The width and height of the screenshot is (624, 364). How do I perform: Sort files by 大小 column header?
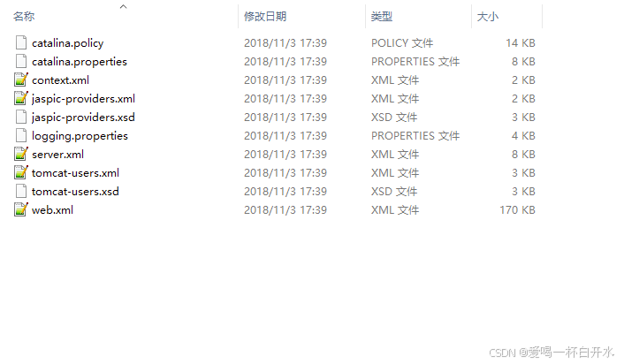pos(488,16)
